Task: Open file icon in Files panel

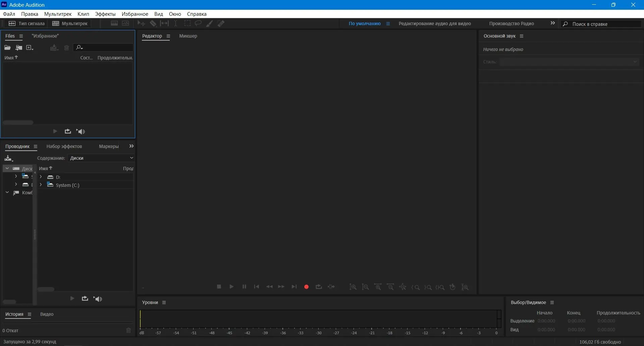Action: pyautogui.click(x=7, y=48)
